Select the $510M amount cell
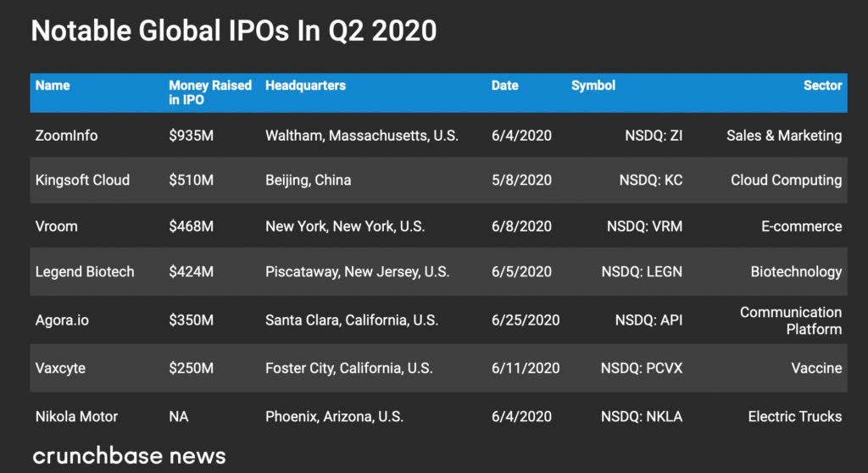Screen dimensions: 868x473 (191, 180)
